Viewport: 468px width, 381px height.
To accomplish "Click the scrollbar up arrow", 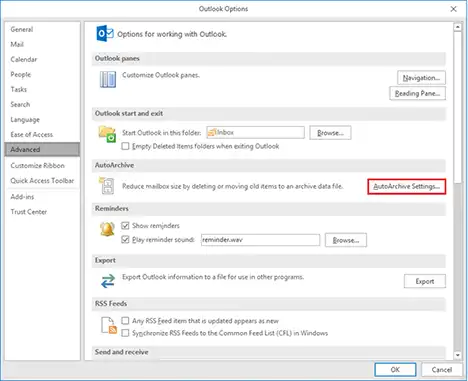I will (457, 27).
